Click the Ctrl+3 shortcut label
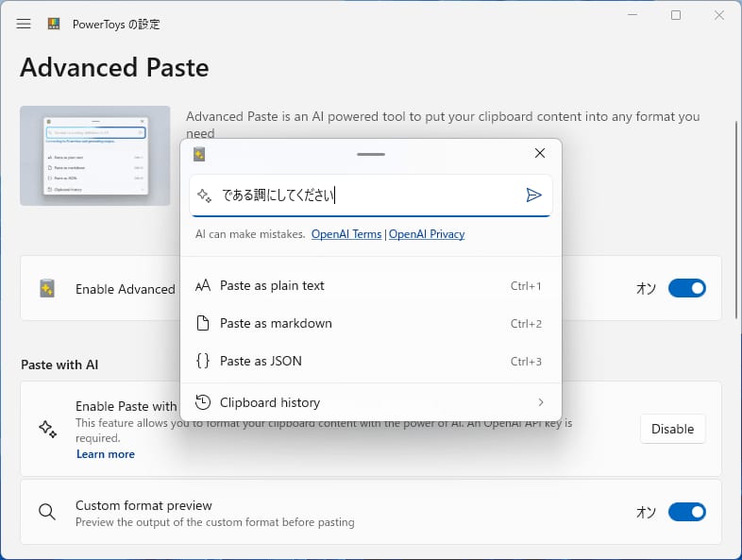742x560 pixels. (x=525, y=362)
